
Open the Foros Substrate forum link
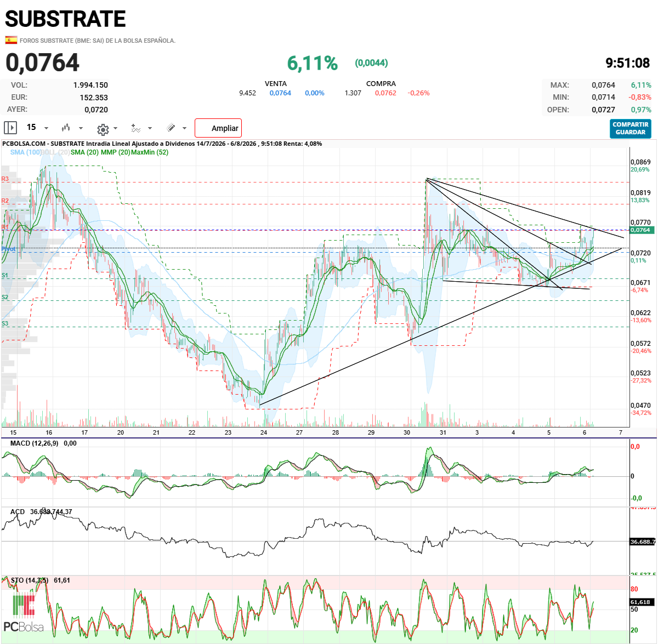tap(98, 41)
